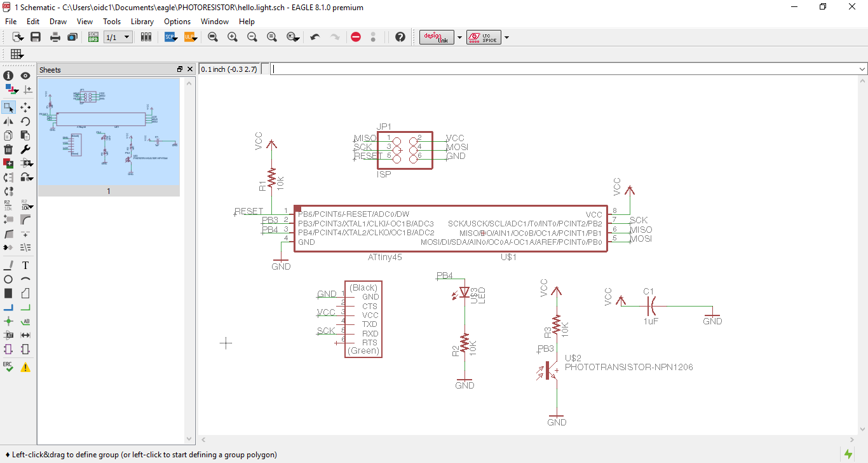Select the Change wrench tool
Screen dimensions: 868x463
tap(25, 149)
